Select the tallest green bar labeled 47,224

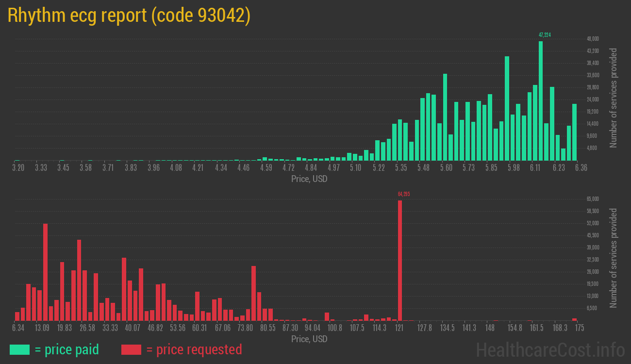[x=541, y=101]
